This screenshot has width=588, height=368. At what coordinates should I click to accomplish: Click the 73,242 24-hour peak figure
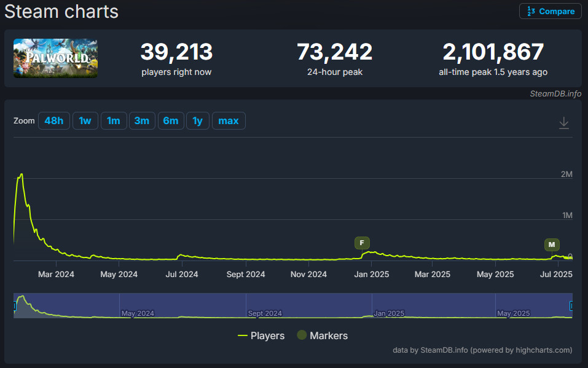pyautogui.click(x=334, y=52)
